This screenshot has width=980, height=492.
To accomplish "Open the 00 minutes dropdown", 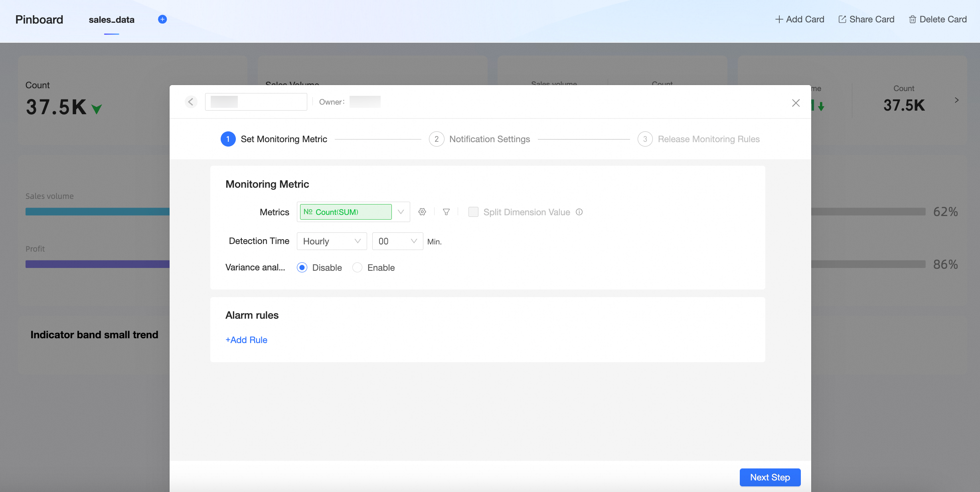I will coord(397,241).
